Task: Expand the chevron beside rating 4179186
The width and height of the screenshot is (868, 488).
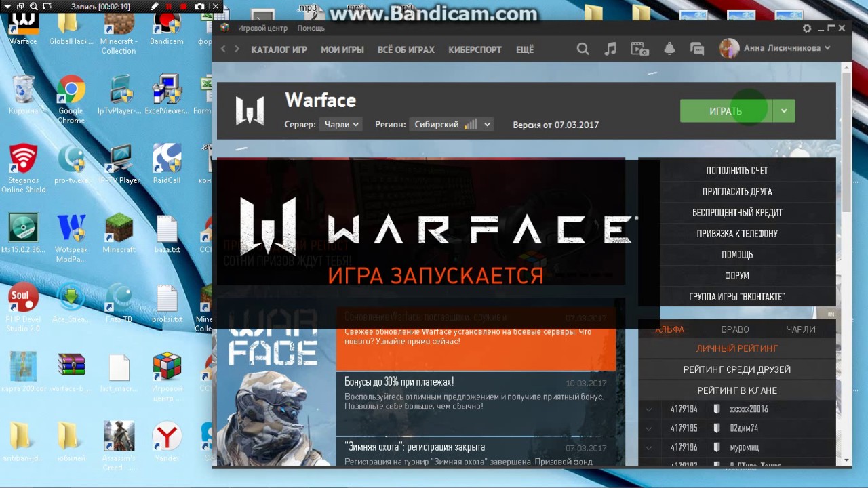Action: click(x=650, y=447)
